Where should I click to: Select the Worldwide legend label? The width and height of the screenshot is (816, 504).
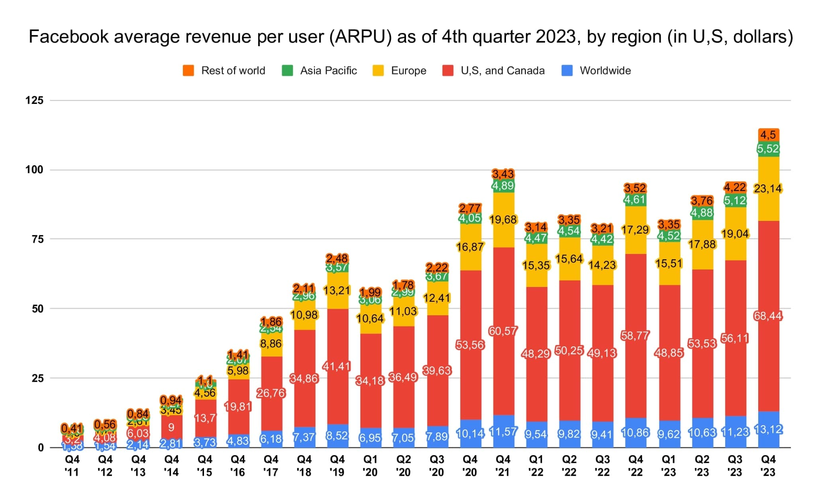pos(605,71)
